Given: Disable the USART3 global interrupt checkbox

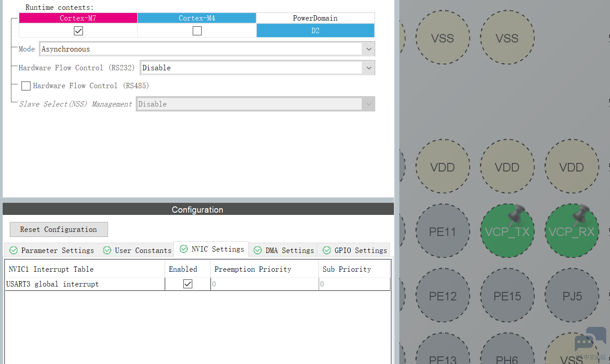Looking at the screenshot, I should point(188,284).
